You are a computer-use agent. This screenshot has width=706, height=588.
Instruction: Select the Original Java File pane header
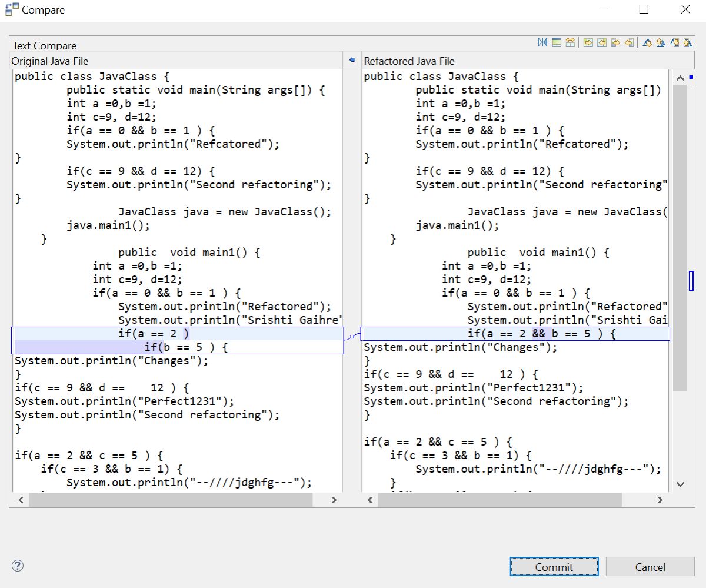point(50,61)
